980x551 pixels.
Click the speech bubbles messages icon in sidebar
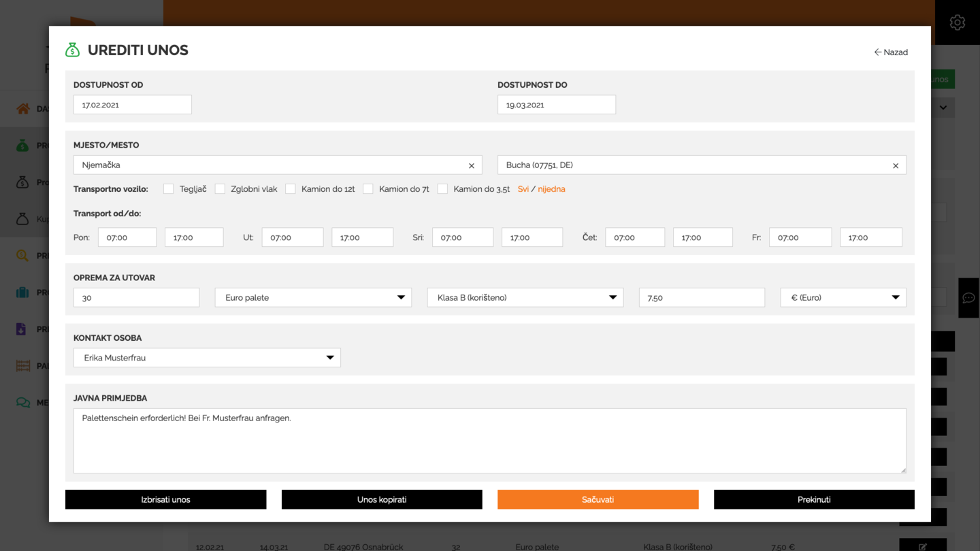coord(23,403)
